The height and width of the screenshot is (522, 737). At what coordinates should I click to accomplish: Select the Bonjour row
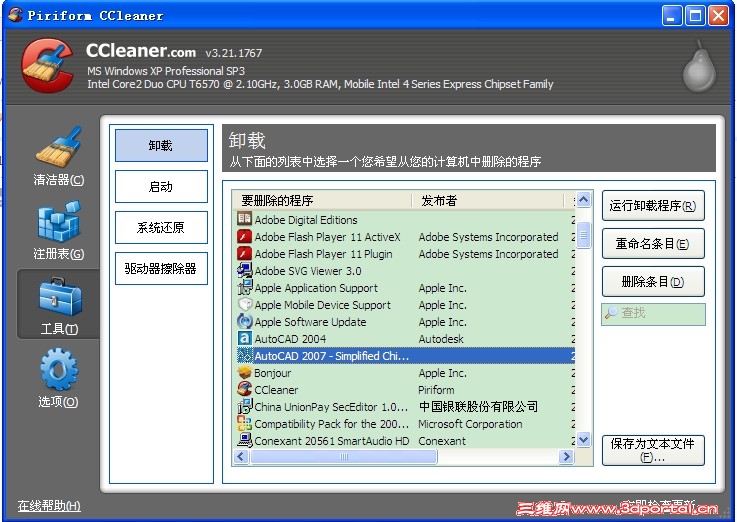(404, 372)
